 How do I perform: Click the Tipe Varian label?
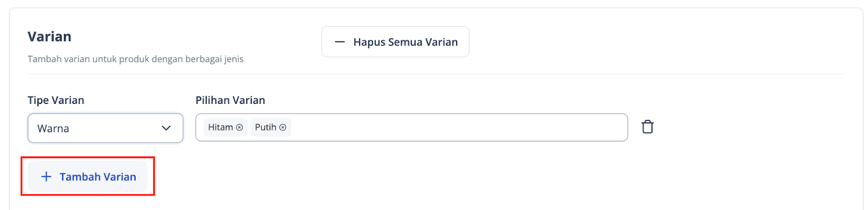(x=56, y=100)
